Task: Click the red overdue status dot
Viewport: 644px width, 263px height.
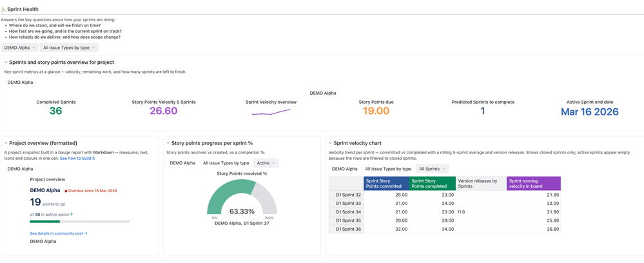Action: (x=66, y=191)
